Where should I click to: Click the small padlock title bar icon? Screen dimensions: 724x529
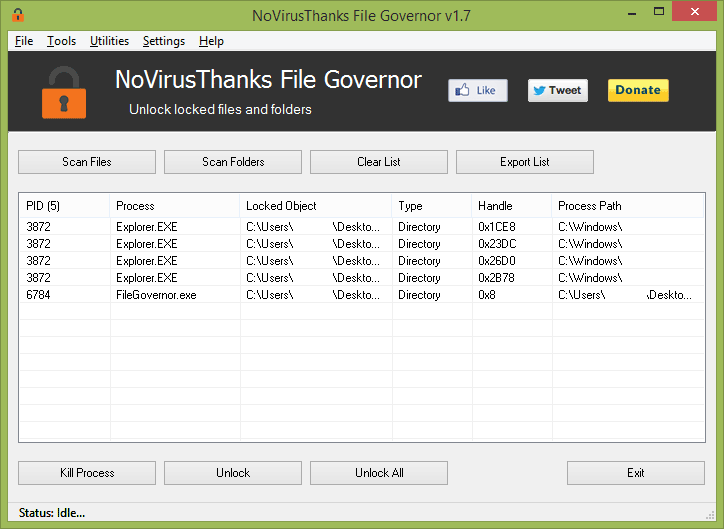pyautogui.click(x=18, y=15)
